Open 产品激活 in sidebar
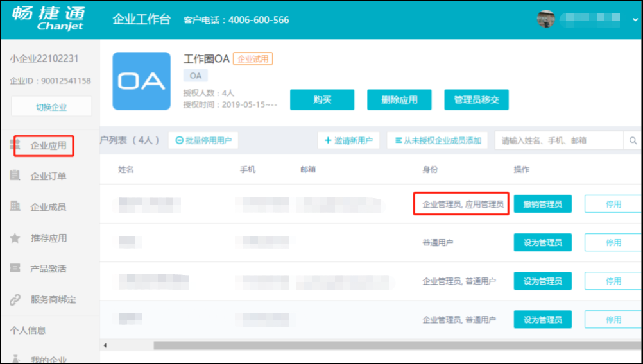Screen dimensions: 643x364 click(x=48, y=269)
